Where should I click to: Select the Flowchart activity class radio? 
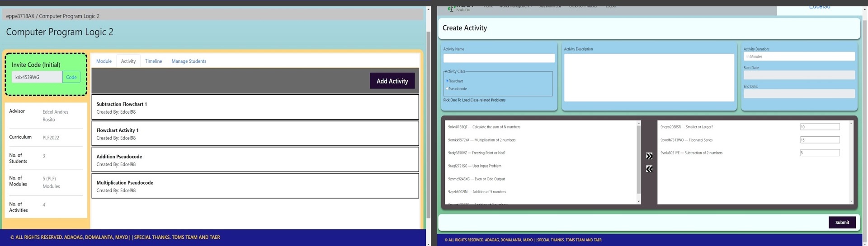pyautogui.click(x=447, y=81)
